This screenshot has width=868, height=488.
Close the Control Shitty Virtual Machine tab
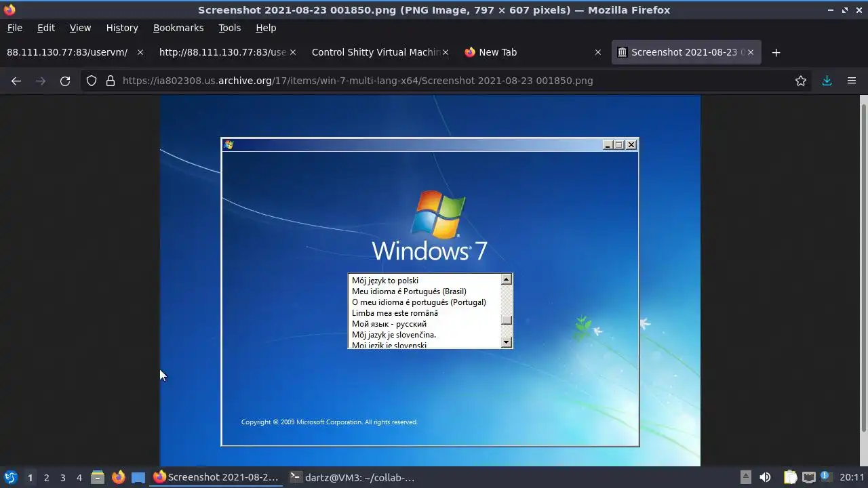click(x=446, y=52)
